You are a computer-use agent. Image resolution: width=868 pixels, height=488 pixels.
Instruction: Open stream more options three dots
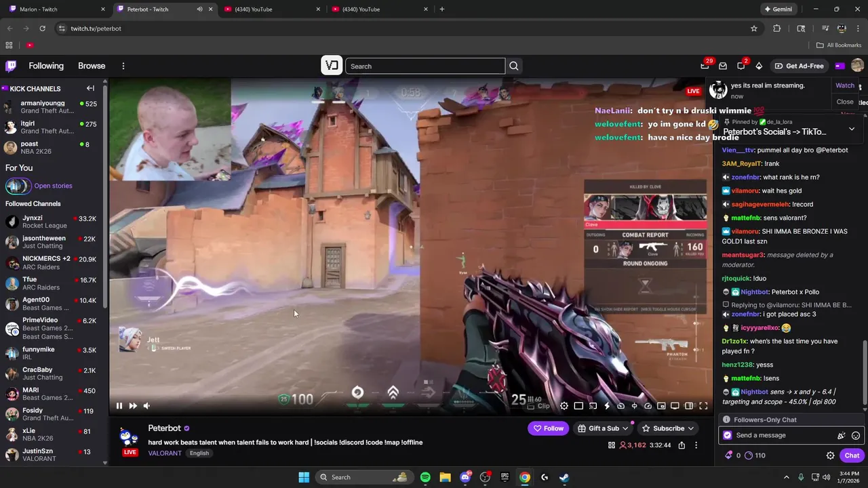[696, 445]
